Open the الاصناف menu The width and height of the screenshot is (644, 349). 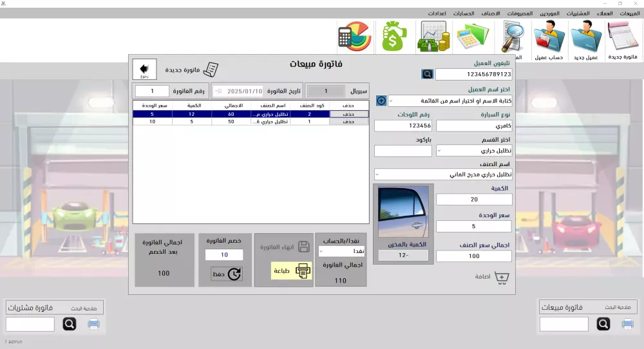coord(491,14)
